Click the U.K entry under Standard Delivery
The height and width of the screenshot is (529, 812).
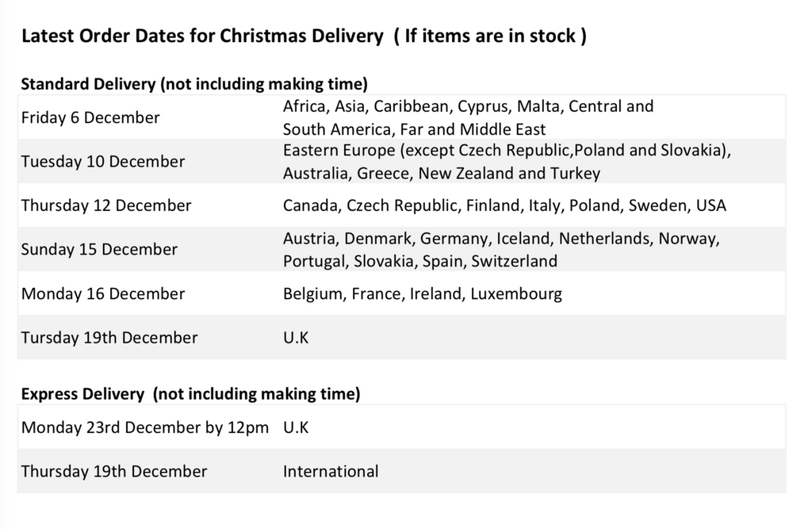coord(296,338)
